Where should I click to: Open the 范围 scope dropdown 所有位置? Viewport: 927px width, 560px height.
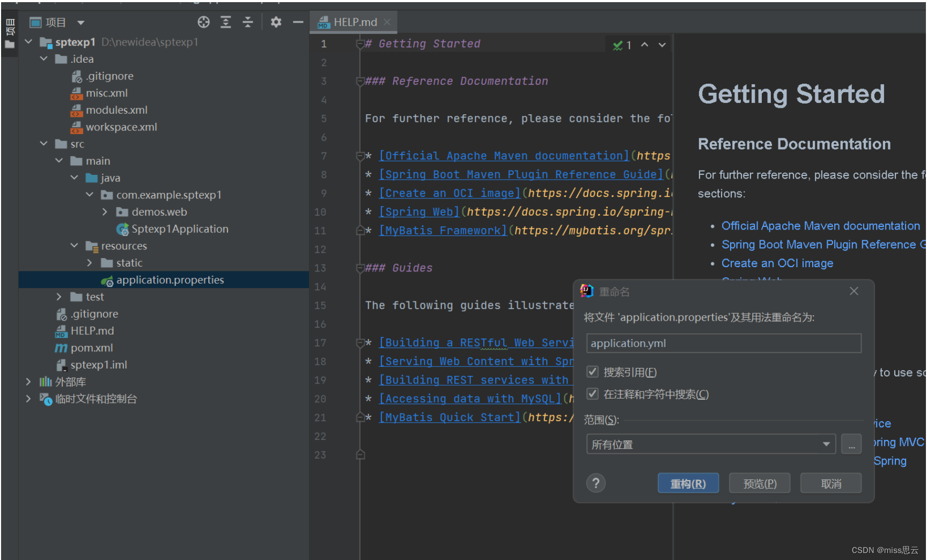(x=711, y=444)
